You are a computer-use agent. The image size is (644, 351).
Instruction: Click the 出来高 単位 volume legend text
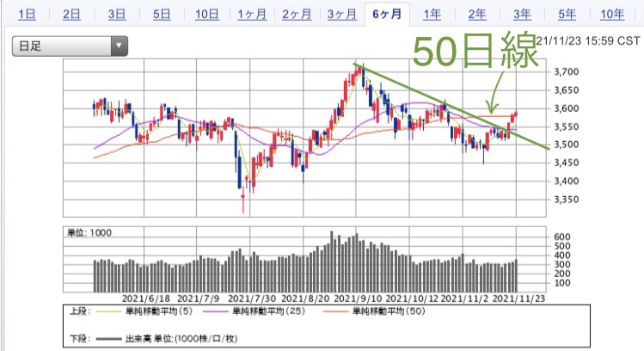[181, 339]
